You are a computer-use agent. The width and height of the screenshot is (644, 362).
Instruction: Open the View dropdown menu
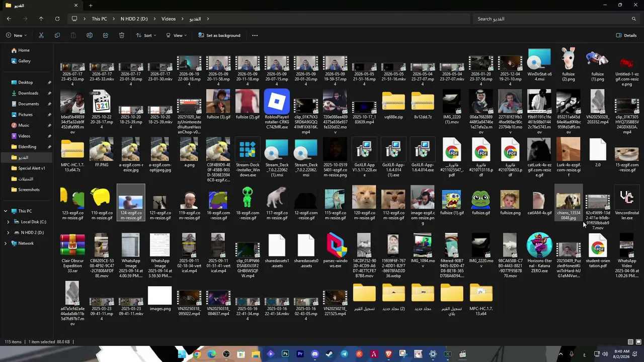[x=176, y=35]
